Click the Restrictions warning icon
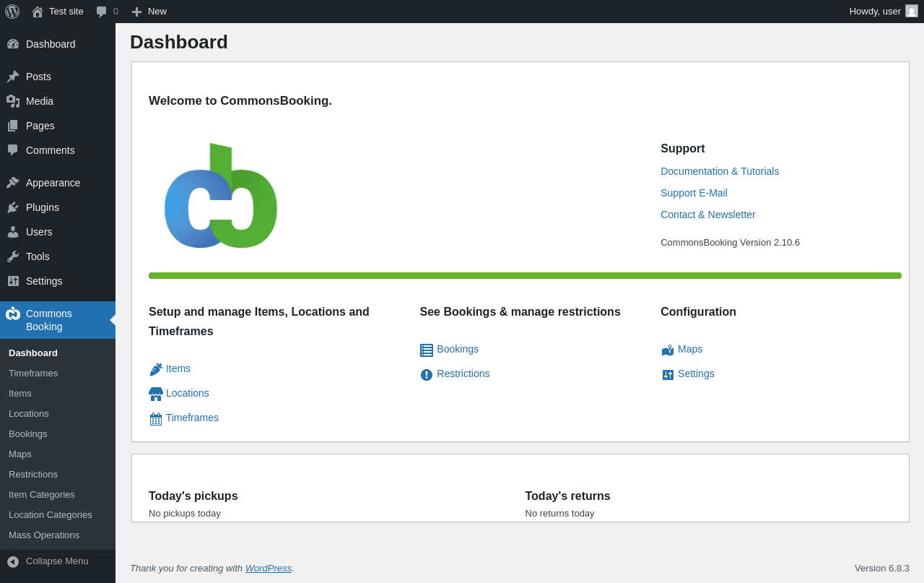924x583 pixels. coord(427,375)
